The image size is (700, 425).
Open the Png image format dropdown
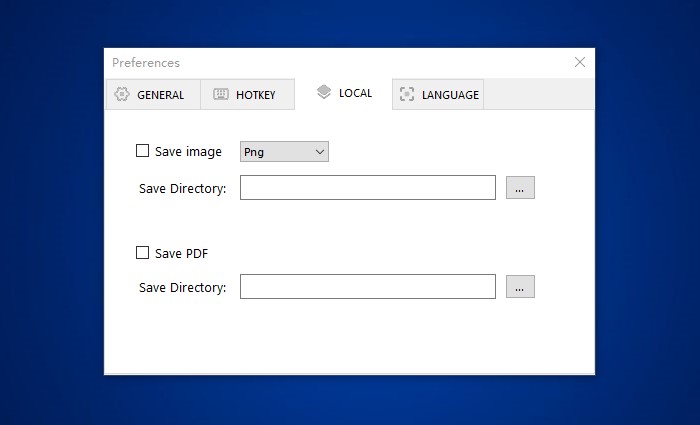pos(284,152)
